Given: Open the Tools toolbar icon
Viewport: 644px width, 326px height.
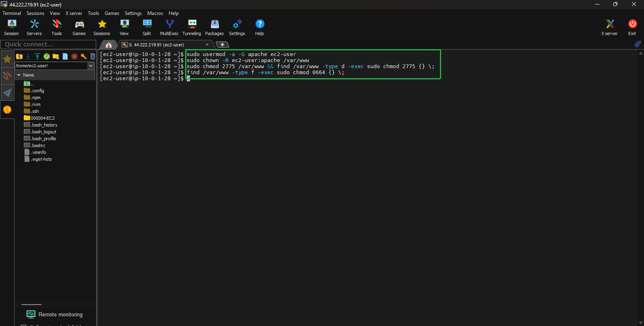Looking at the screenshot, I should tap(57, 27).
